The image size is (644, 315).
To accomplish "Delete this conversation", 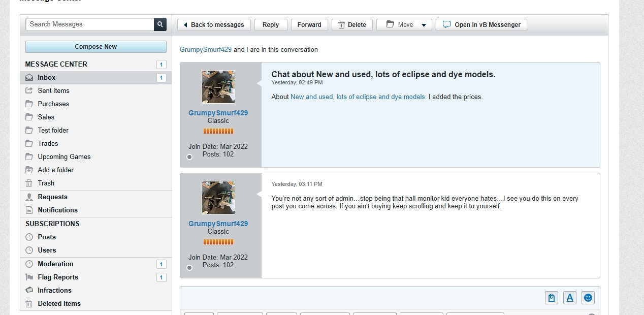I will coord(352,25).
